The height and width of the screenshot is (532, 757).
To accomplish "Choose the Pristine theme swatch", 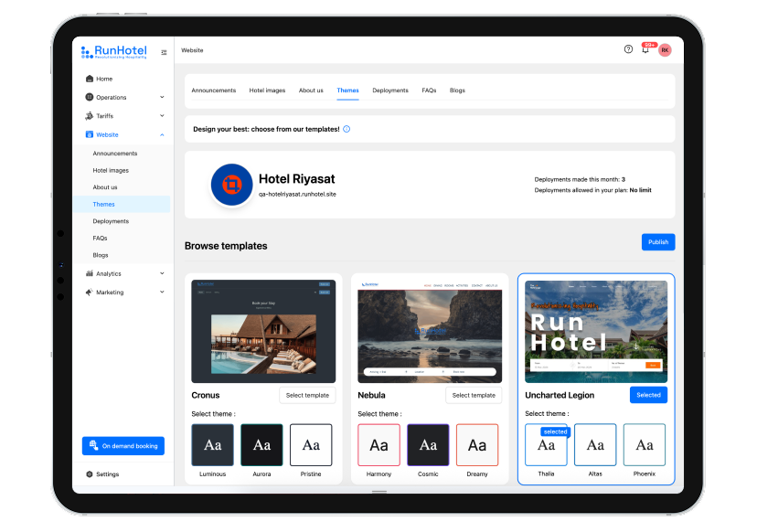I will (311, 444).
